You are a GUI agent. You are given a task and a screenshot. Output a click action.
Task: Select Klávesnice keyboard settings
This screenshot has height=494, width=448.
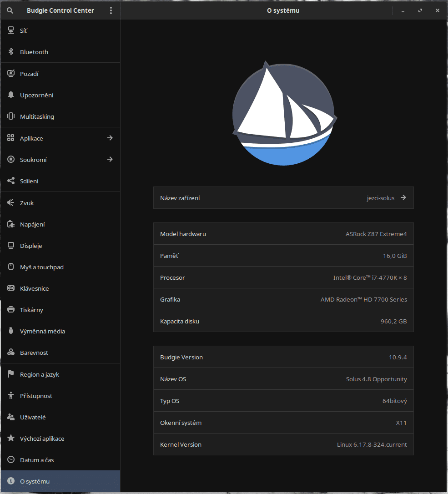[60, 288]
